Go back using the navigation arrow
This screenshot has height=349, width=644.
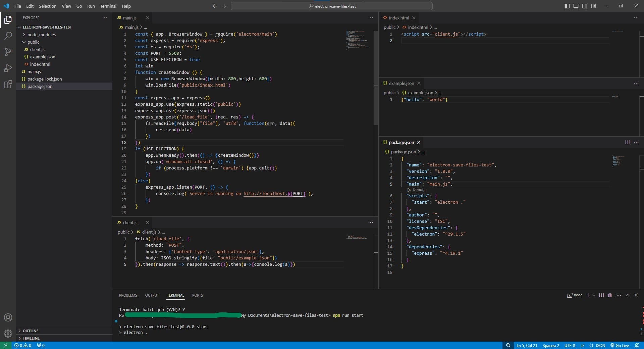pos(215,6)
